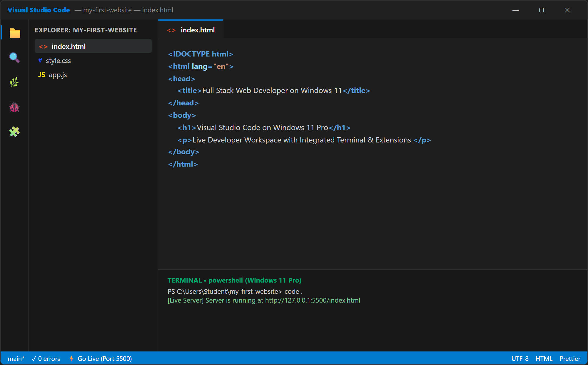Click the JS icon beside app.js
Image resolution: width=588 pixels, height=365 pixels.
pyautogui.click(x=42, y=75)
